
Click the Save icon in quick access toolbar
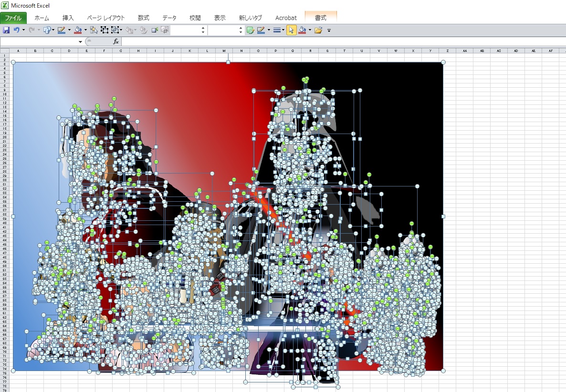pyautogui.click(x=6, y=31)
